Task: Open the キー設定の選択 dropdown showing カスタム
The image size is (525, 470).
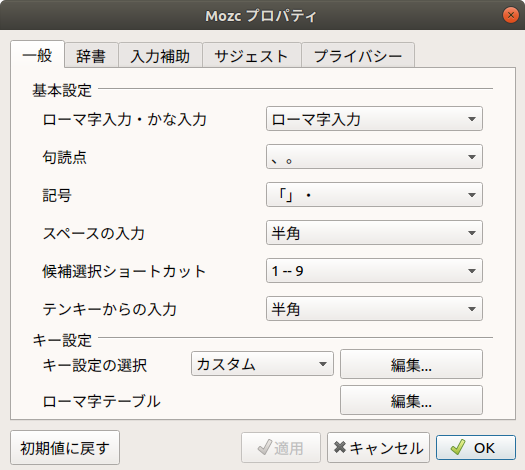Action: click(x=262, y=364)
